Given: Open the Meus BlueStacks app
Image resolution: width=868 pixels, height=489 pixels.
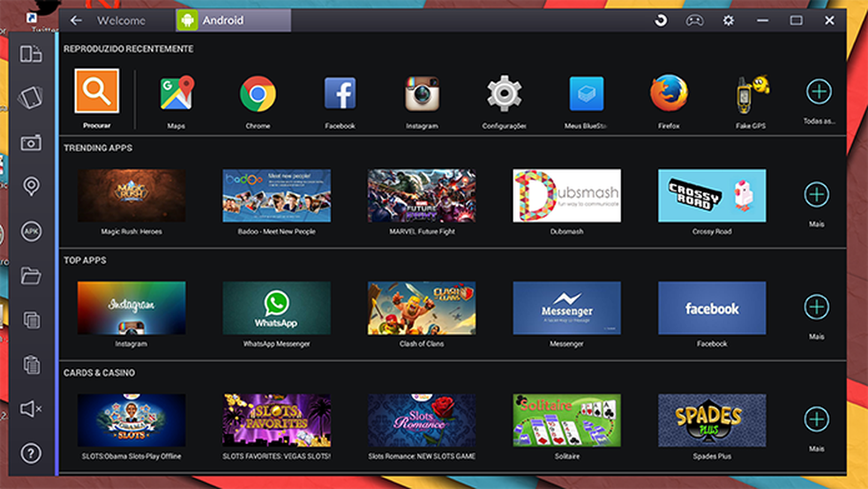Looking at the screenshot, I should pos(587,94).
